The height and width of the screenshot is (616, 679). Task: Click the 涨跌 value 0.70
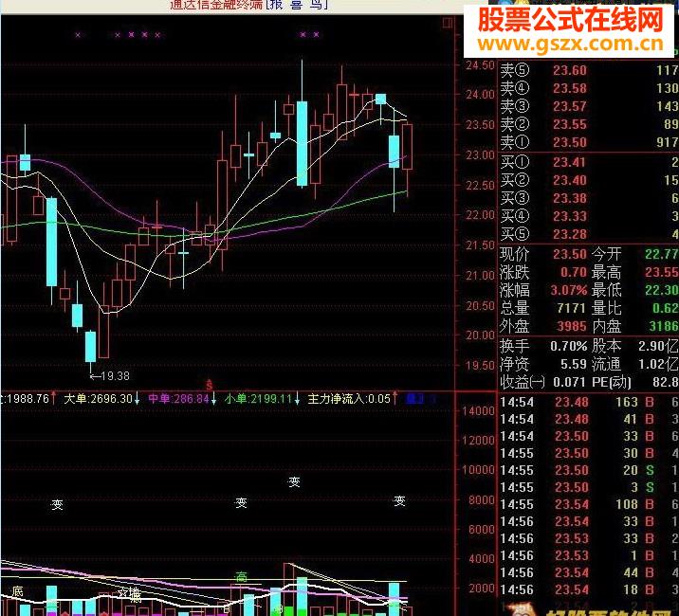coord(574,272)
